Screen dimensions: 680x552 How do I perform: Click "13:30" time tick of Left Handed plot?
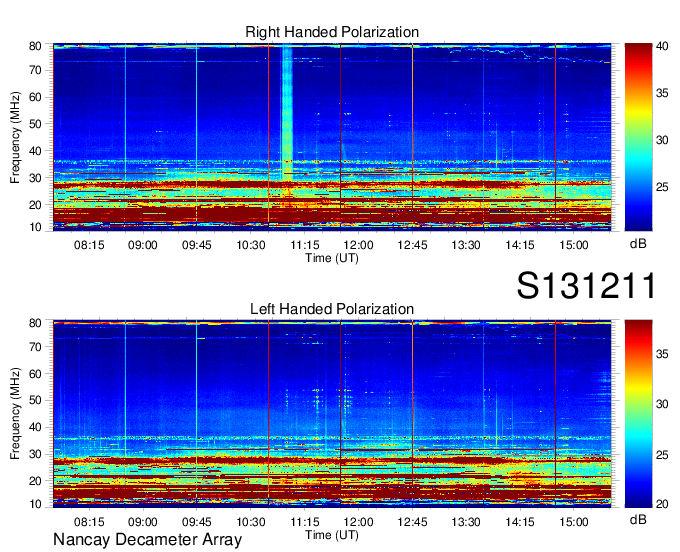coord(466,522)
